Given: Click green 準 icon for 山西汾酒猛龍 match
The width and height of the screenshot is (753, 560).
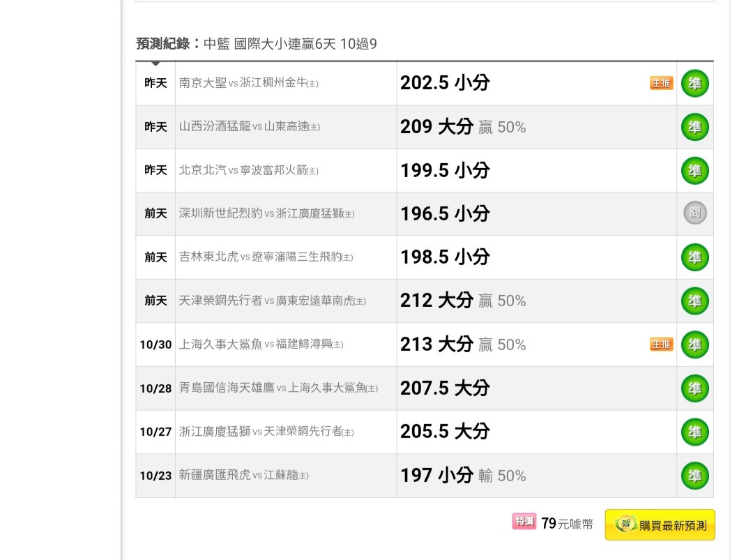Looking at the screenshot, I should [x=695, y=127].
